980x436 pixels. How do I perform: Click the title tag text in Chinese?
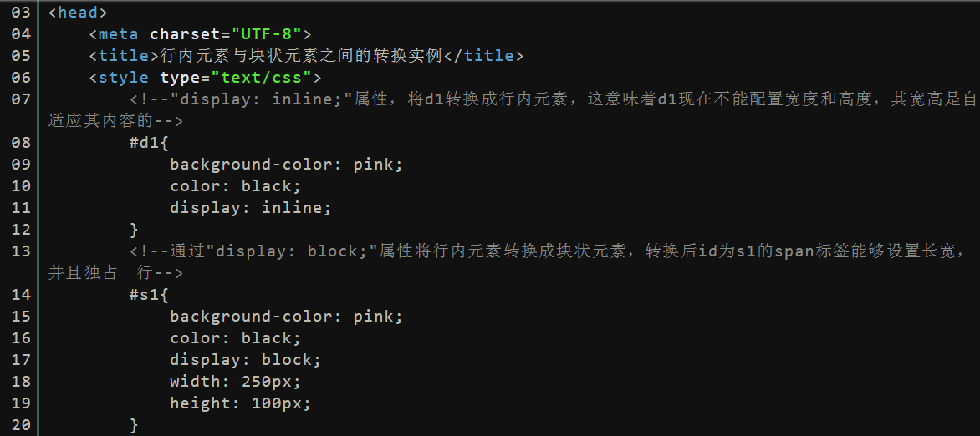301,56
